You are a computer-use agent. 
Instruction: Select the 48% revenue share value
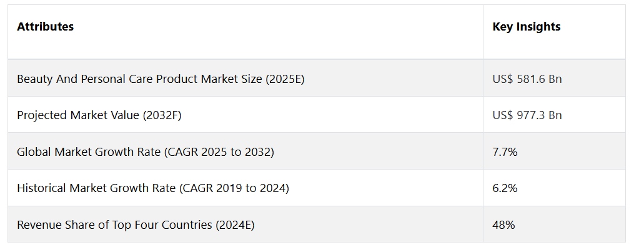[503, 224]
